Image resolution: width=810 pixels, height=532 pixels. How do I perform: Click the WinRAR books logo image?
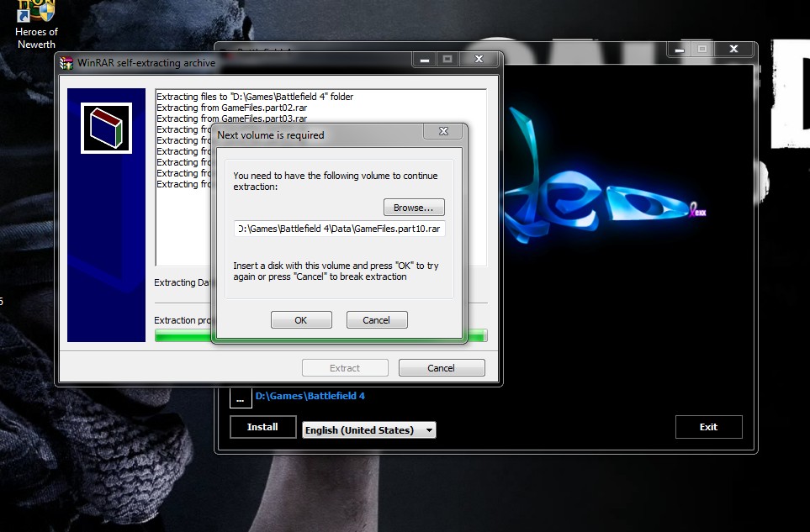tap(106, 128)
